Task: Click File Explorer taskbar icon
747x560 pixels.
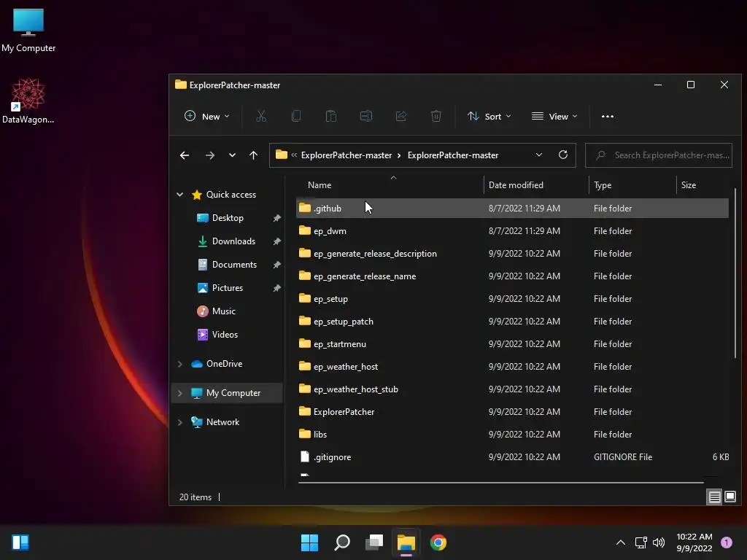Action: coord(406,542)
